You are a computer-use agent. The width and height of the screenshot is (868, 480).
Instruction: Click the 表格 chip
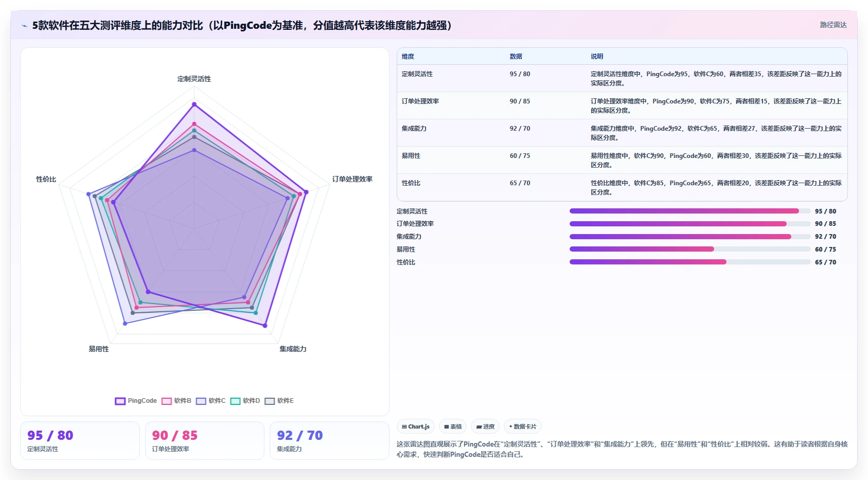tap(453, 426)
